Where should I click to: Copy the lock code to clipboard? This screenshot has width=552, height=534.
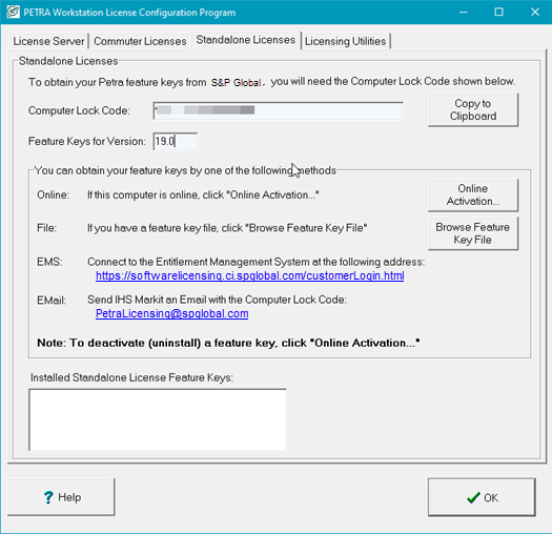tap(473, 110)
